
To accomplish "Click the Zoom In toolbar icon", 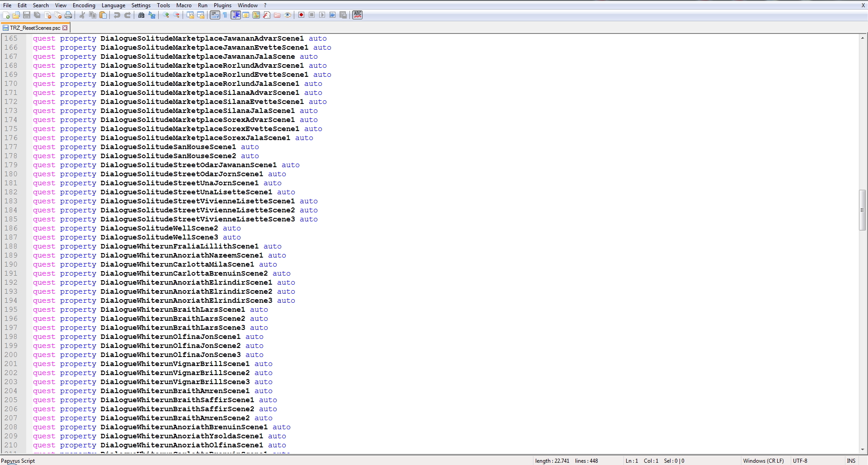I will [166, 15].
